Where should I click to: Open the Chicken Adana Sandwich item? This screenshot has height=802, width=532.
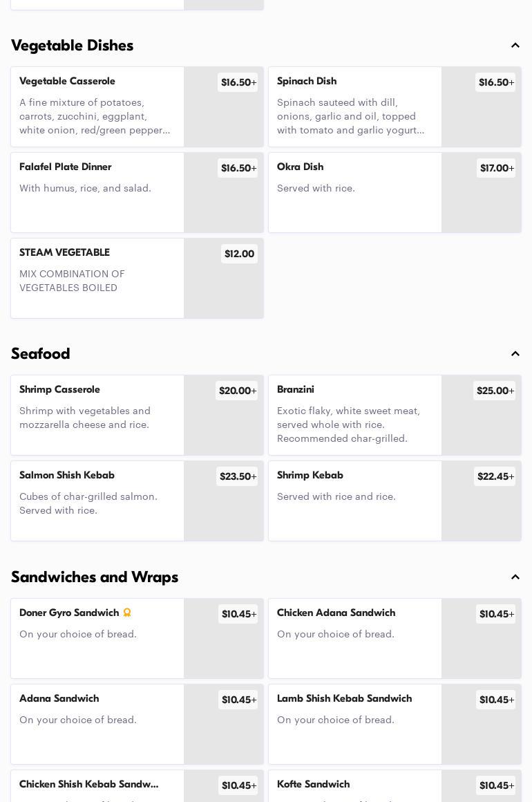coord(355,637)
